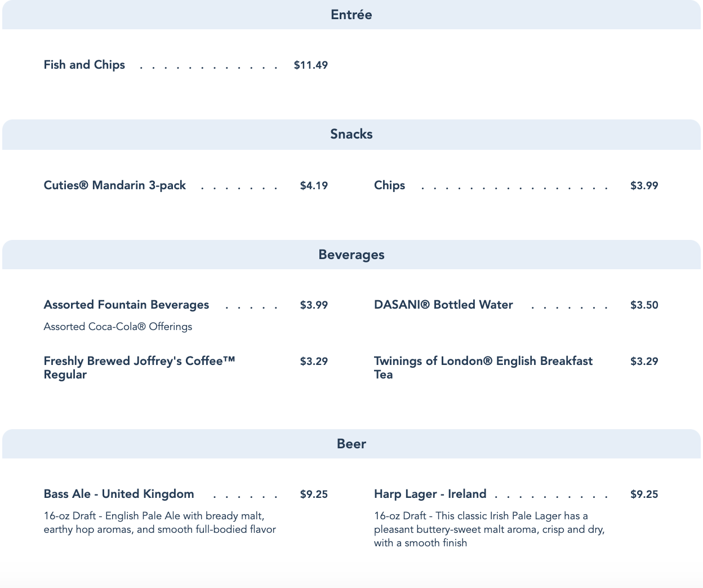The width and height of the screenshot is (703, 588).
Task: Open Freshly Brewed Joffrey's Coffee Regular
Action: (x=139, y=367)
